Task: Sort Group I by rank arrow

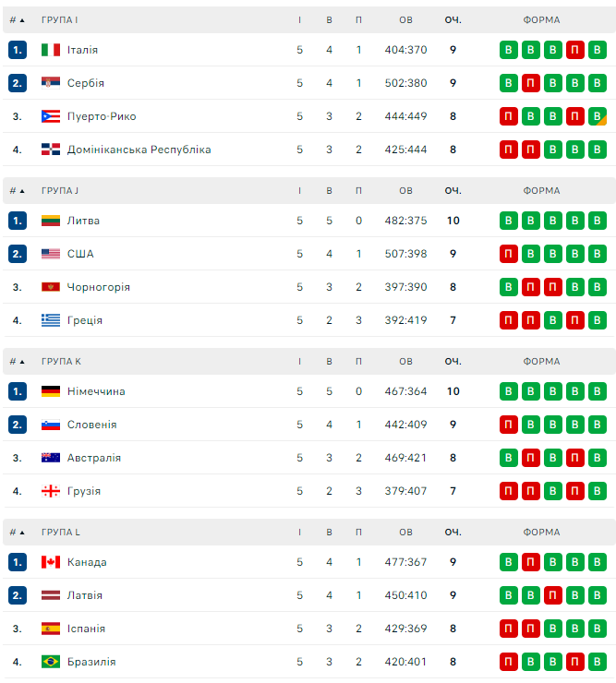Action: pos(22,20)
